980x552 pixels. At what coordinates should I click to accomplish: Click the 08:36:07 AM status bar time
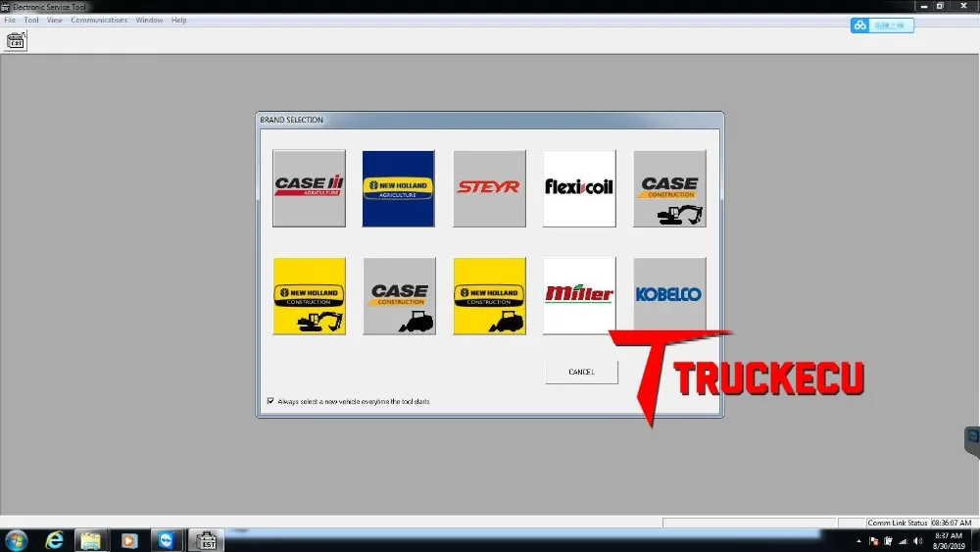click(x=952, y=523)
